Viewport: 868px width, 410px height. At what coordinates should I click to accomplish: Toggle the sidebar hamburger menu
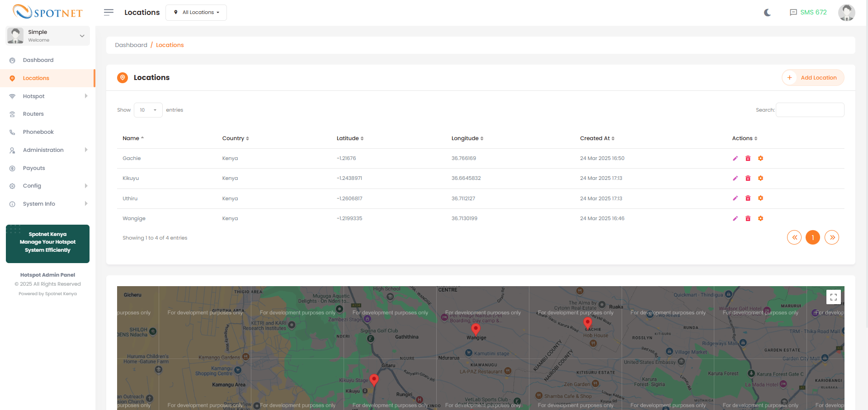pyautogui.click(x=108, y=12)
